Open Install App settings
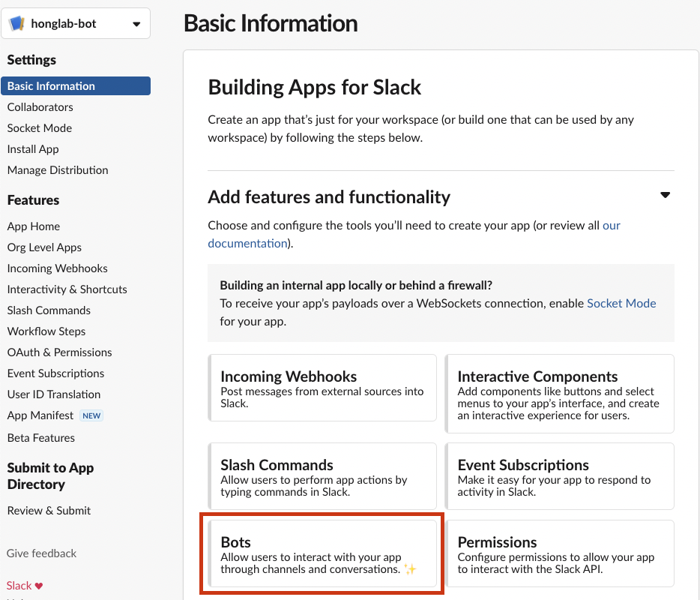700x600 pixels. (33, 149)
